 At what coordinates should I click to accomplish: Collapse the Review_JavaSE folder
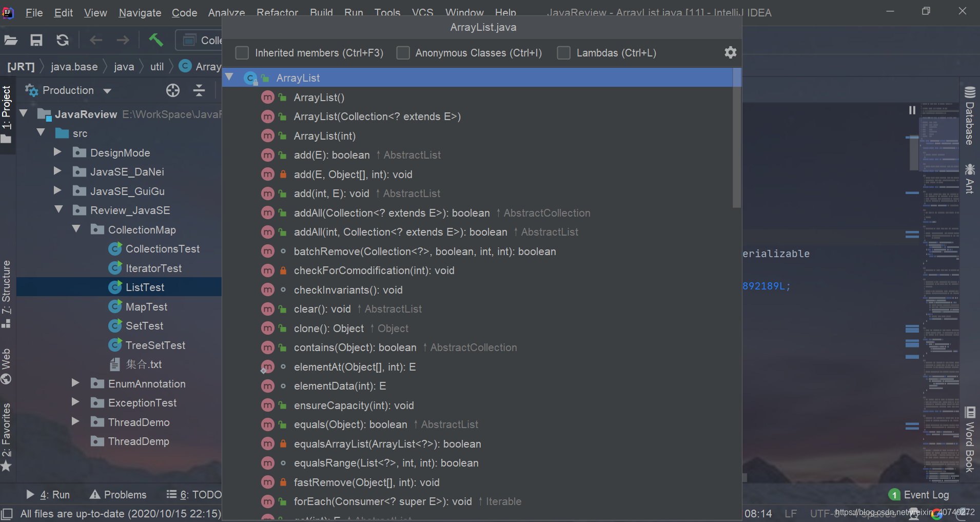point(58,209)
